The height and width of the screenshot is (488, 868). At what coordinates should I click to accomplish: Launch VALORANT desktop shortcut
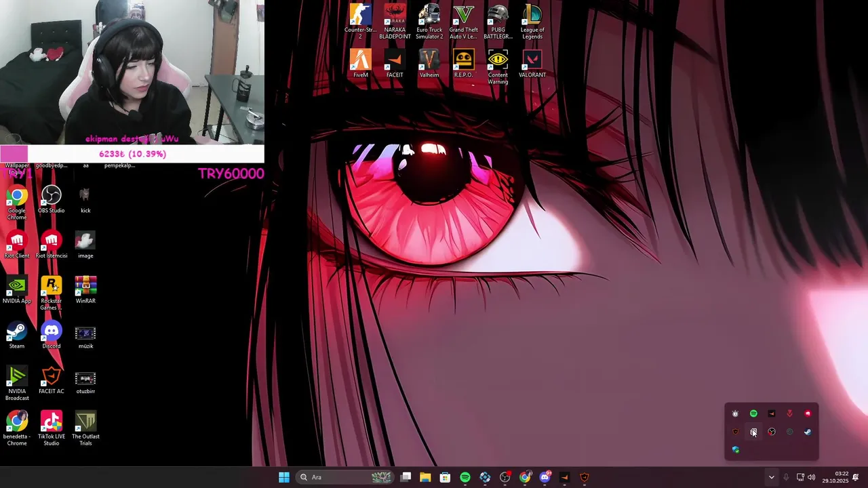(532, 64)
